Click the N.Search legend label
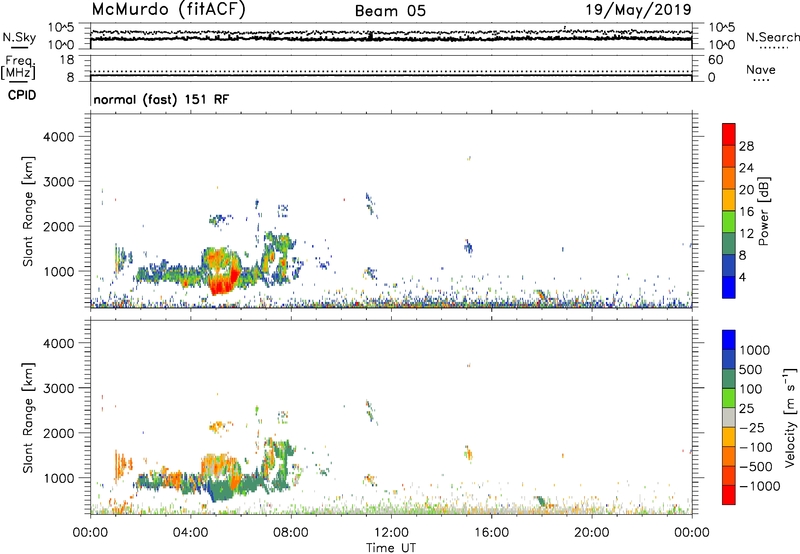Viewport: 800px width, 554px height. point(772,37)
